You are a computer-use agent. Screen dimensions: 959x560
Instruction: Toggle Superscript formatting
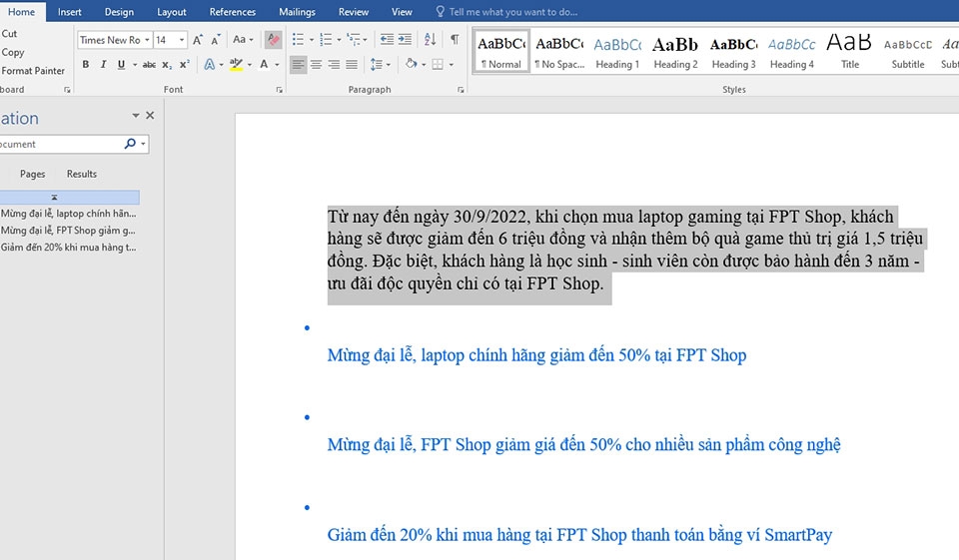pyautogui.click(x=184, y=64)
